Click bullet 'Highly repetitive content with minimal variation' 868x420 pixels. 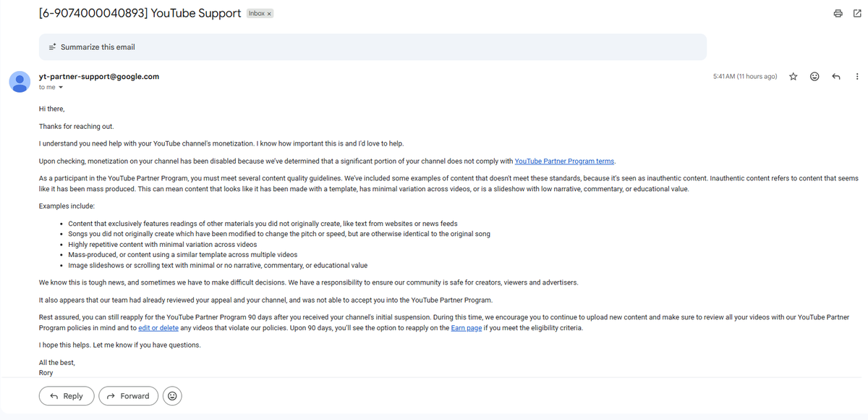tap(163, 245)
